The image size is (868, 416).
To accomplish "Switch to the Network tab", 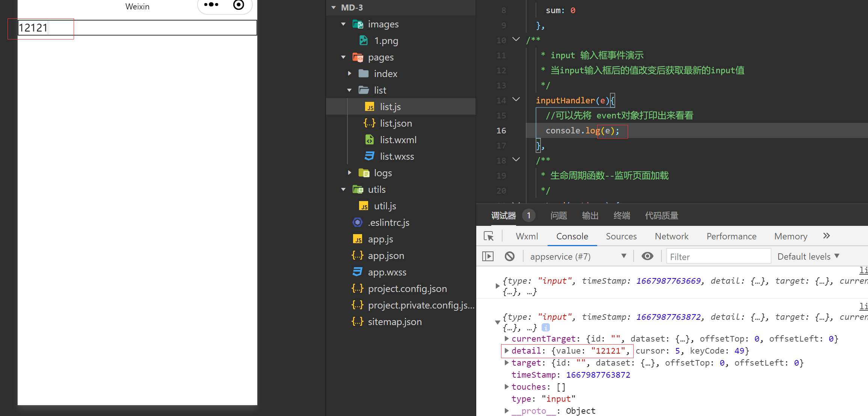I will tap(672, 236).
